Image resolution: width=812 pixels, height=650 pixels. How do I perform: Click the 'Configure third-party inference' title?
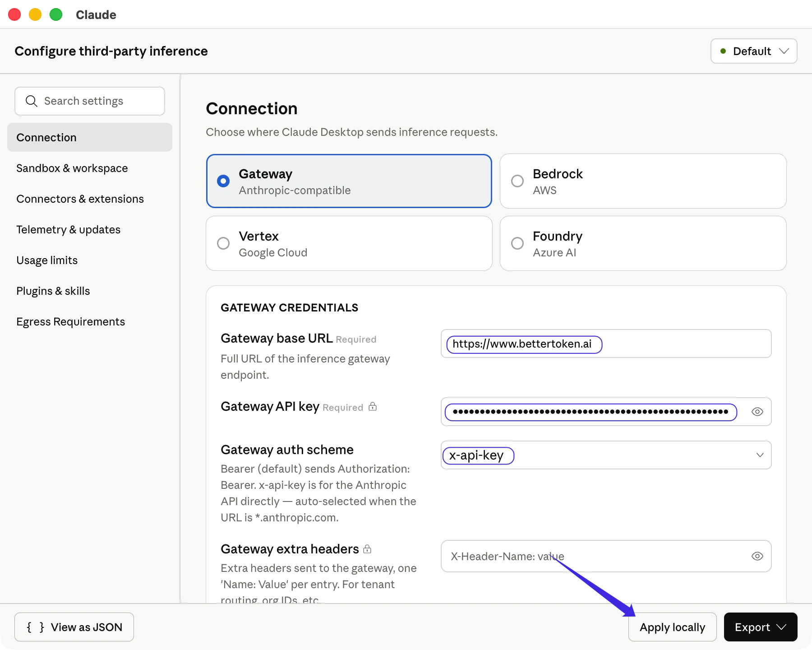111,51
